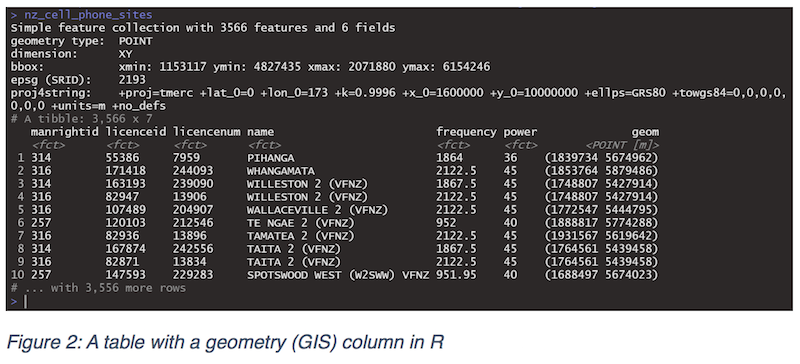Viewport: 800px width, 364px height.
Task: Click the frequency column header
Action: click(466, 132)
